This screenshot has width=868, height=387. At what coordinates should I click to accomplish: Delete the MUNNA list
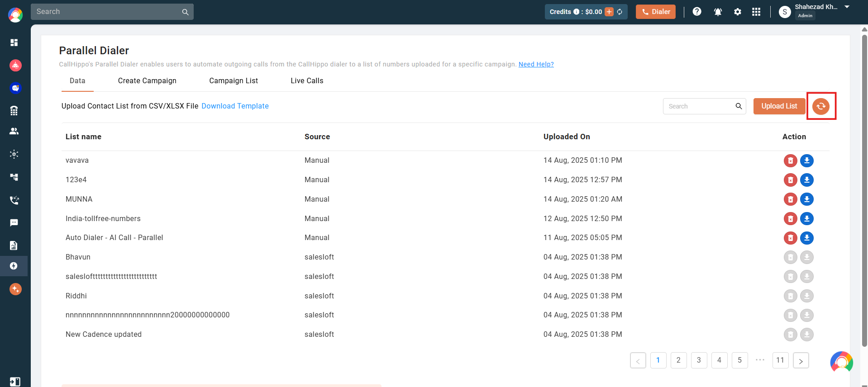point(791,199)
